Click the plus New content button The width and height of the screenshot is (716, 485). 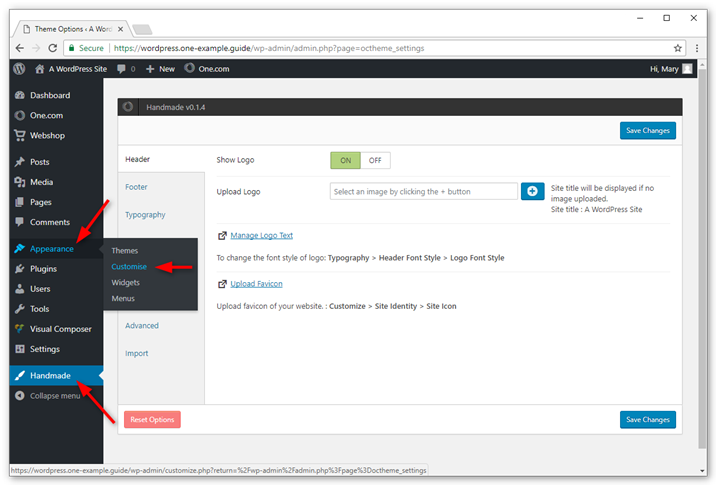[x=160, y=69]
